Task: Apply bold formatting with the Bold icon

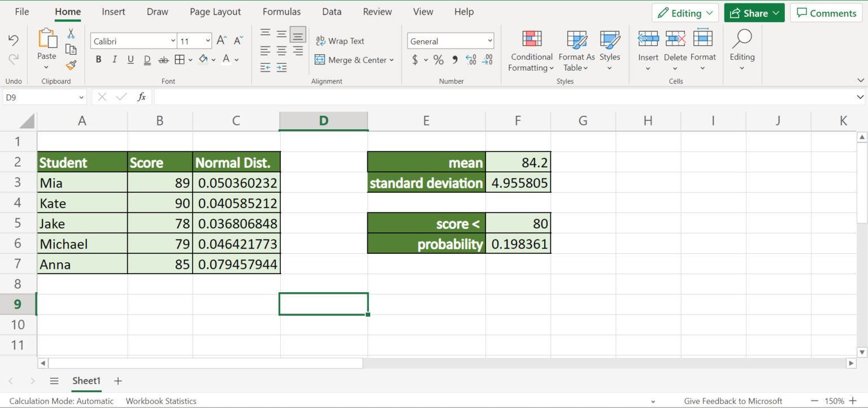Action: click(x=98, y=59)
